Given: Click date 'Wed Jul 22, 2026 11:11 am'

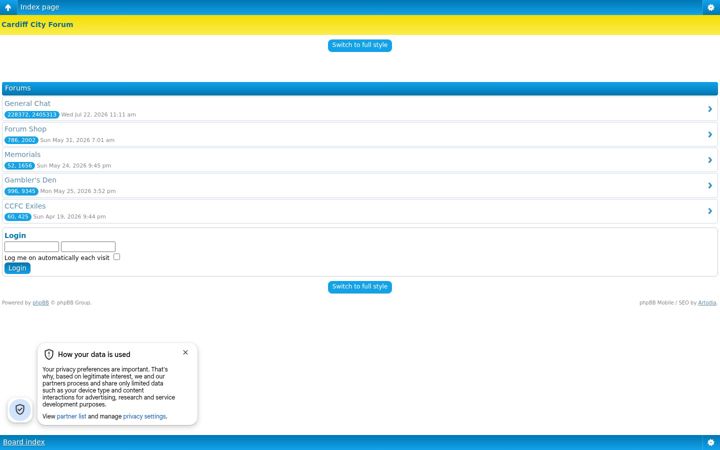Looking at the screenshot, I should (98, 115).
